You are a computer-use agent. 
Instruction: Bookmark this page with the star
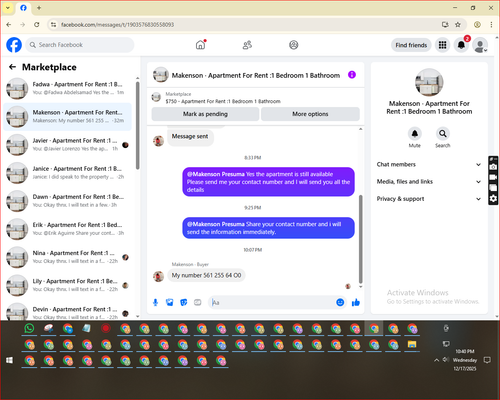point(458,24)
